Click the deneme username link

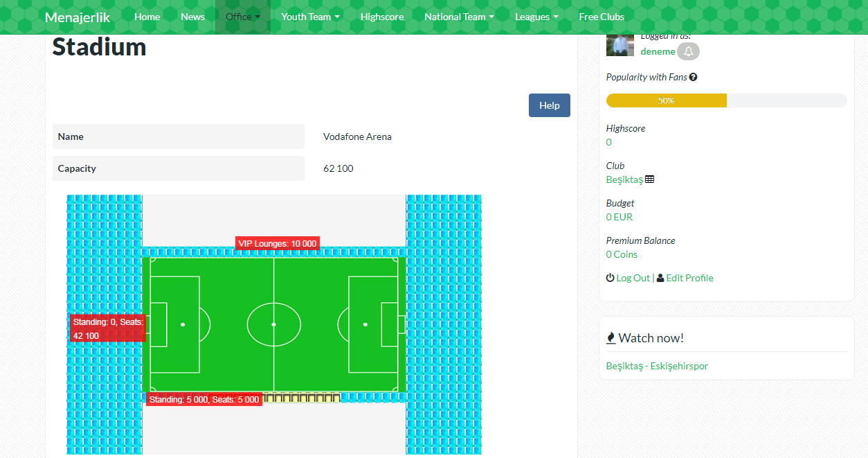(x=658, y=51)
